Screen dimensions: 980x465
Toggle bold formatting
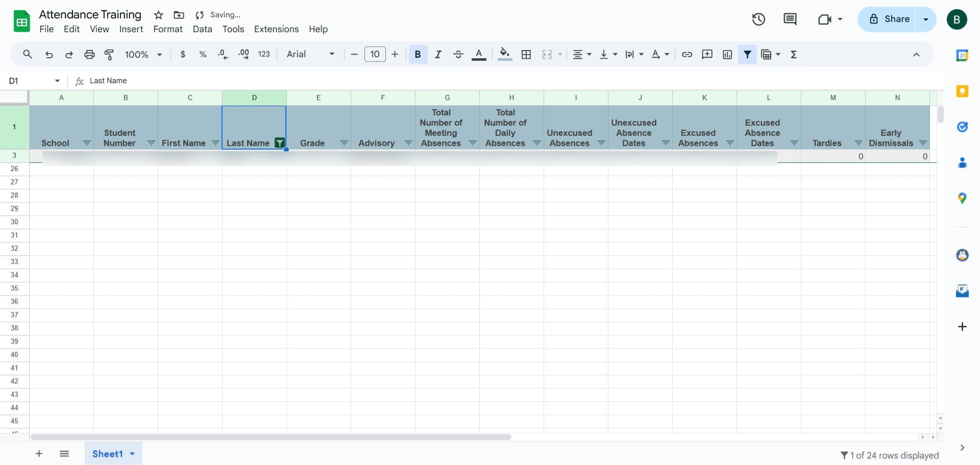(418, 54)
